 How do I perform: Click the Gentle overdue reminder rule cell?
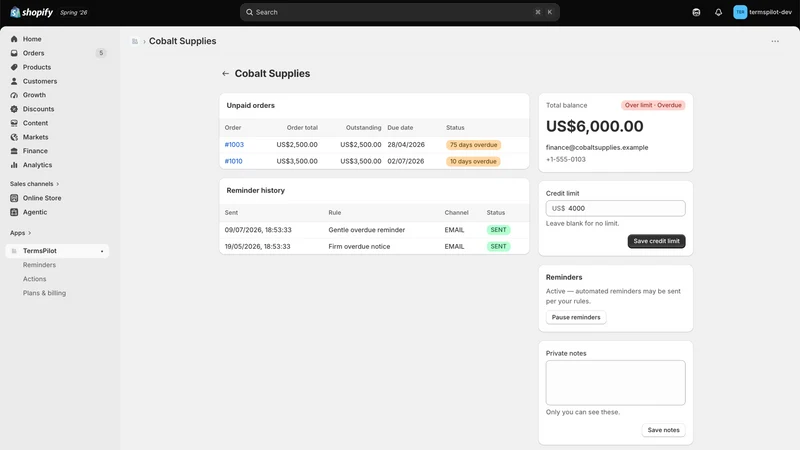366,230
